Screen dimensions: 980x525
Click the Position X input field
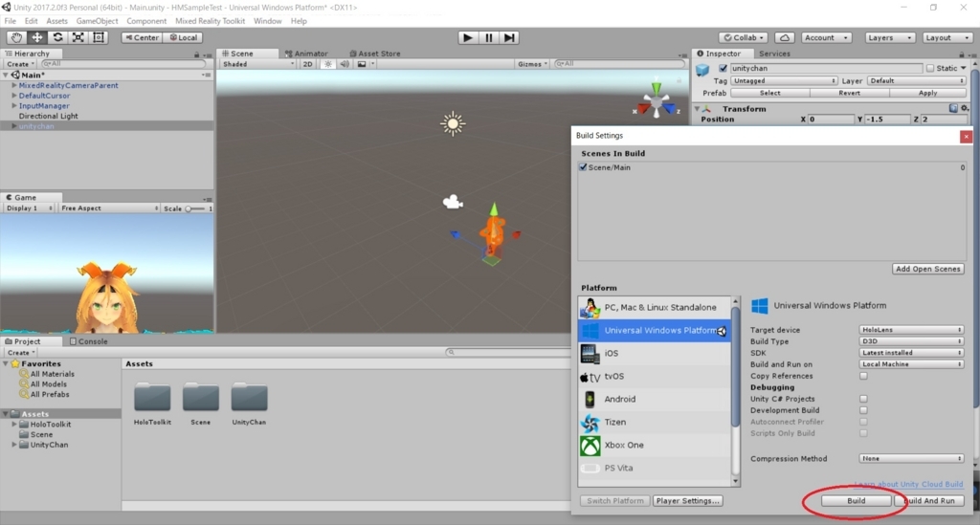click(831, 119)
